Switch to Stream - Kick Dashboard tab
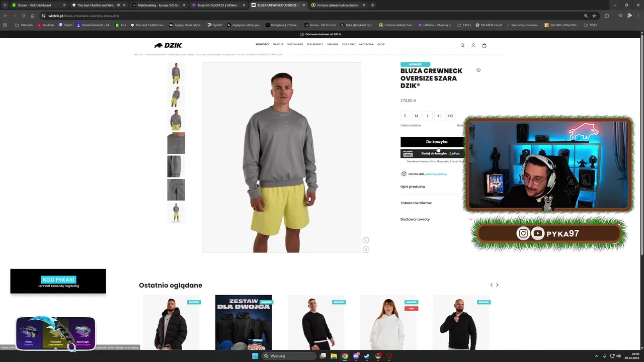Image resolution: width=644 pixels, height=362 pixels. 38,5
